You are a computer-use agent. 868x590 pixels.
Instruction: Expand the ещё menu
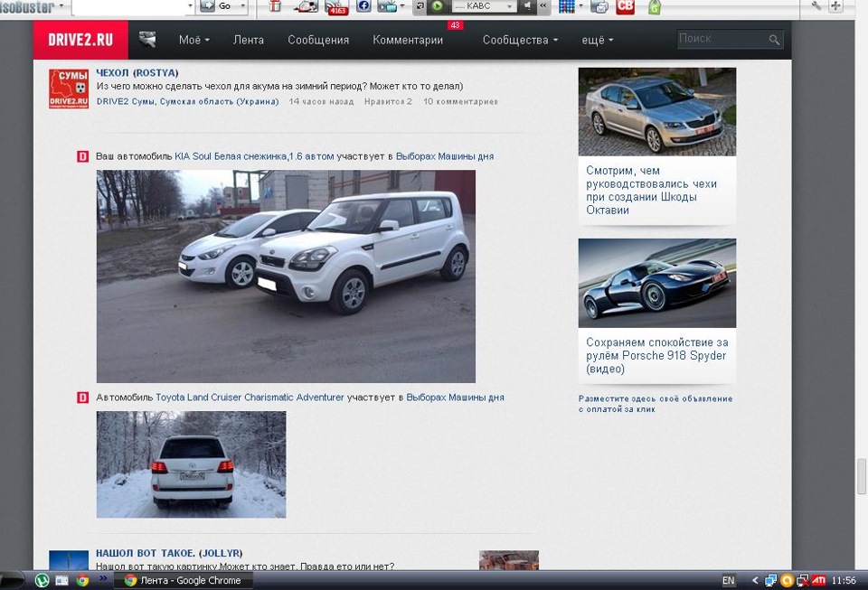[x=598, y=40]
